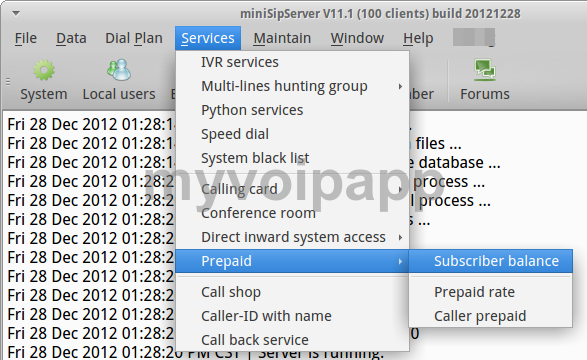Open Call shop entry

point(292,292)
